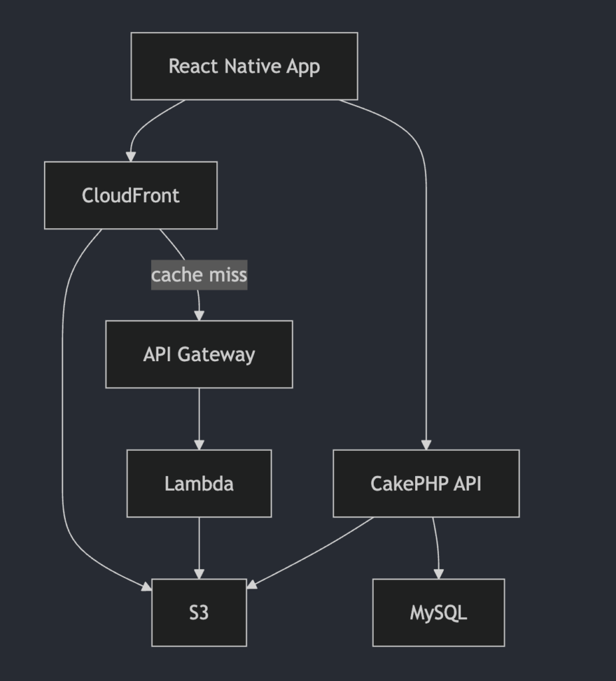Click the arrowhead pointing into CloudFront

coord(130,156)
